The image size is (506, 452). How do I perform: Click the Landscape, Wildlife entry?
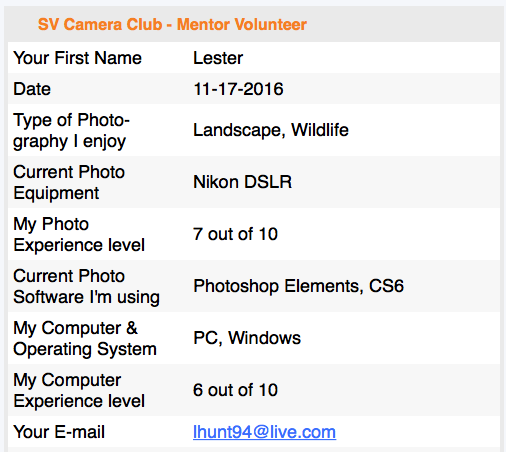(x=271, y=130)
